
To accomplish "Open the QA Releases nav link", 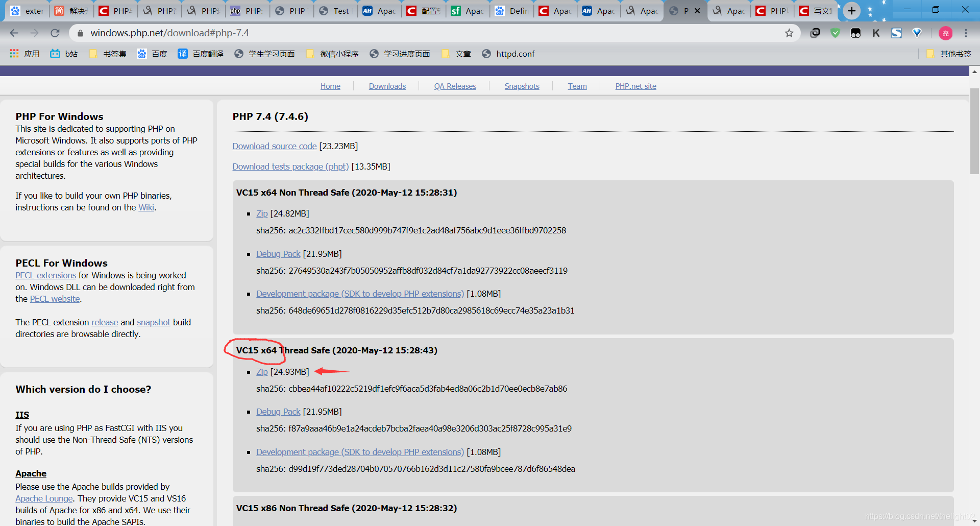I will tap(455, 86).
